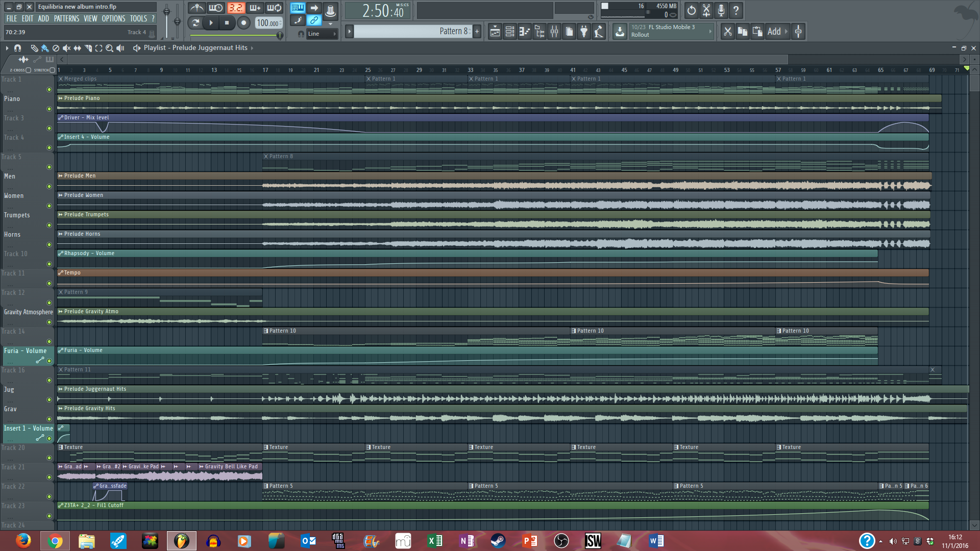Mute the Men track green light
980x551 pixels.
50,186
